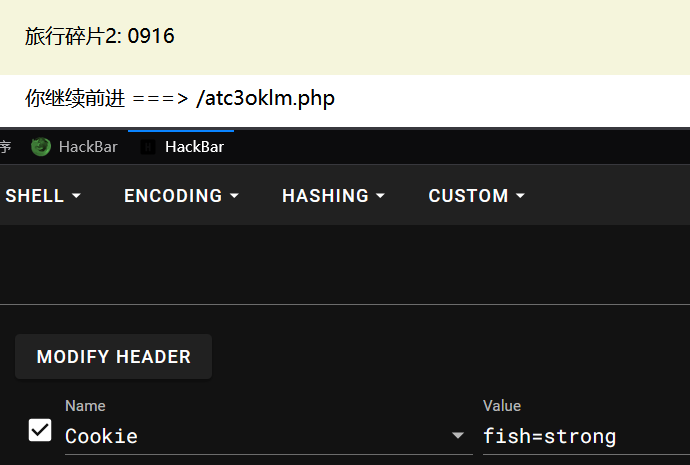The image size is (690, 465).
Task: Click the Name field label
Action: coord(85,406)
